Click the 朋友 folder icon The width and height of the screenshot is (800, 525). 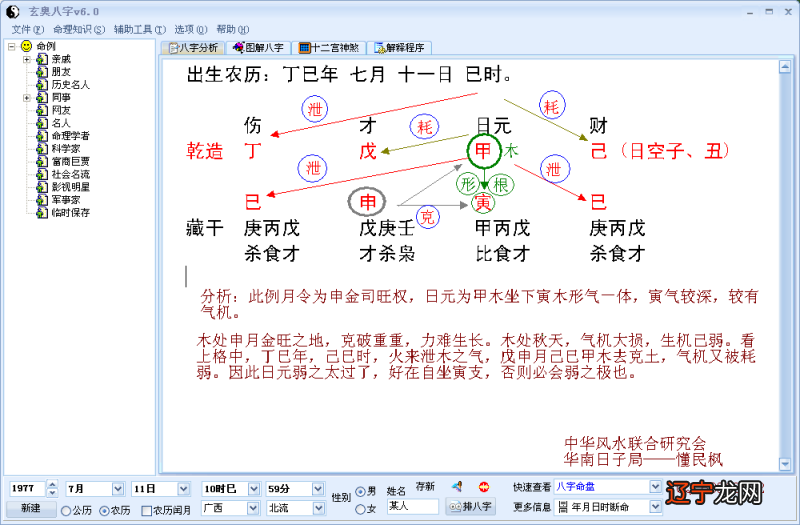(42, 72)
